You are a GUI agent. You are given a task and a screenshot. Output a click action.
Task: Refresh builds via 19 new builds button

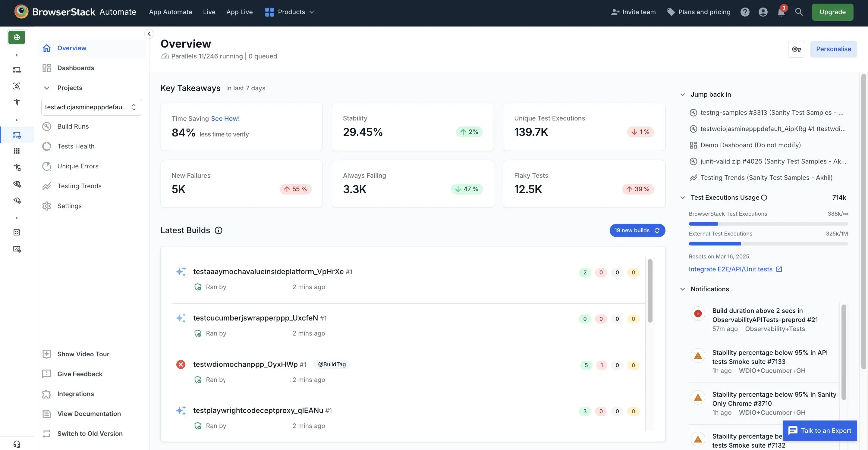(x=637, y=230)
